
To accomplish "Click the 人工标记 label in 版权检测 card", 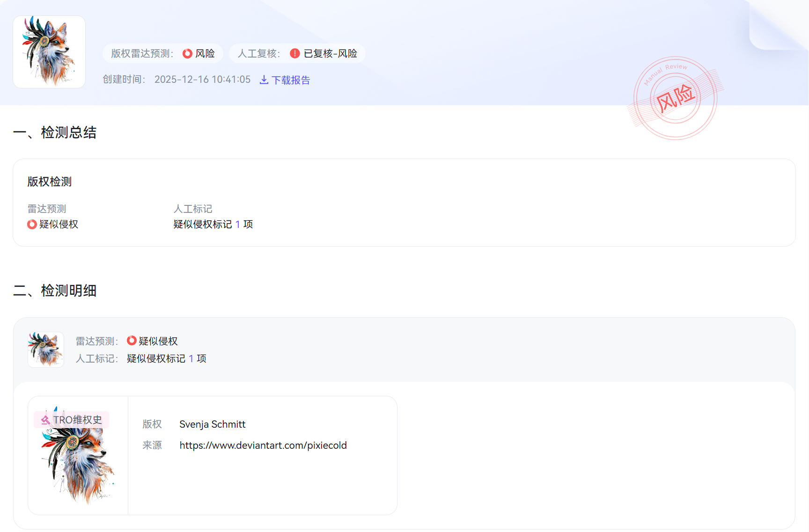I will pos(193,209).
